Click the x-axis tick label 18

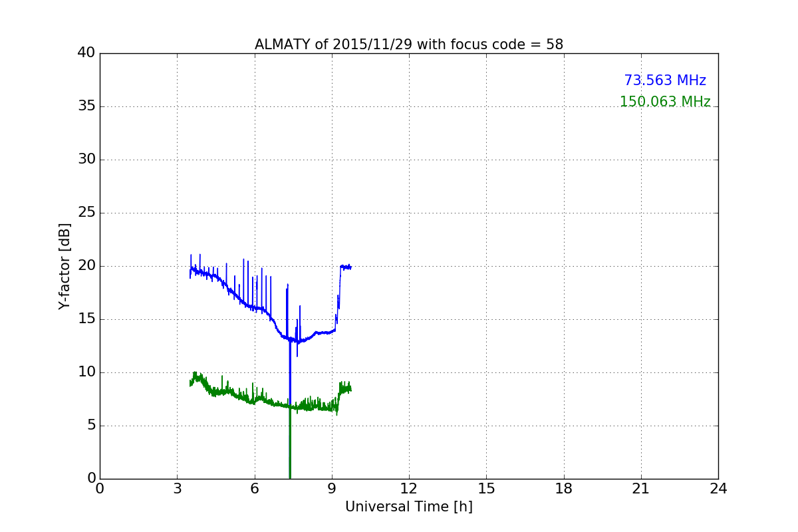(x=564, y=489)
